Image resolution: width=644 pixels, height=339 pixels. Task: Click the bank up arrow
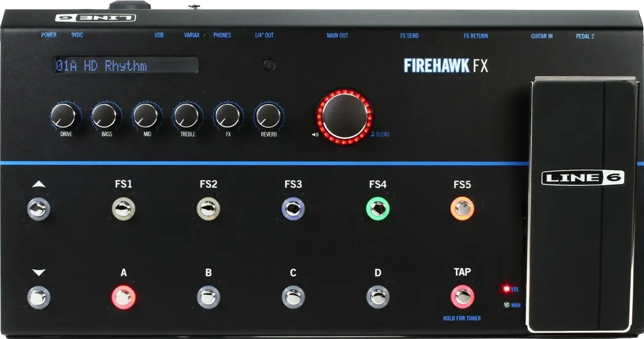click(x=38, y=209)
